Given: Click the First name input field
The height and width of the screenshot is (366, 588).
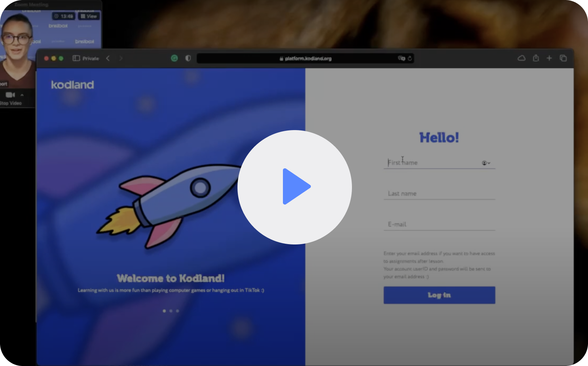Looking at the screenshot, I should coord(439,163).
